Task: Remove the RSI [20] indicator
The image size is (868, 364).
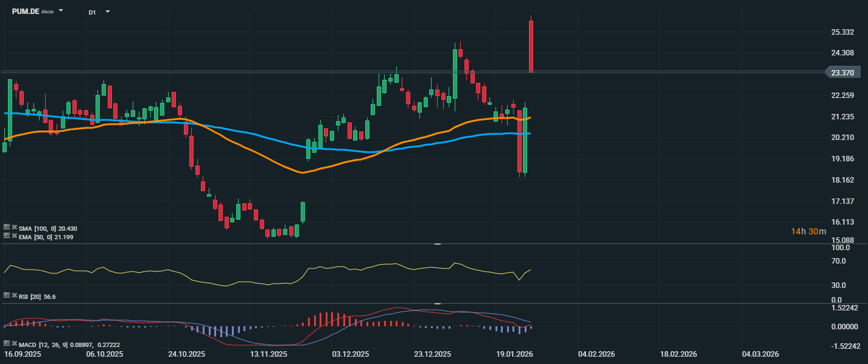Action: (14, 296)
